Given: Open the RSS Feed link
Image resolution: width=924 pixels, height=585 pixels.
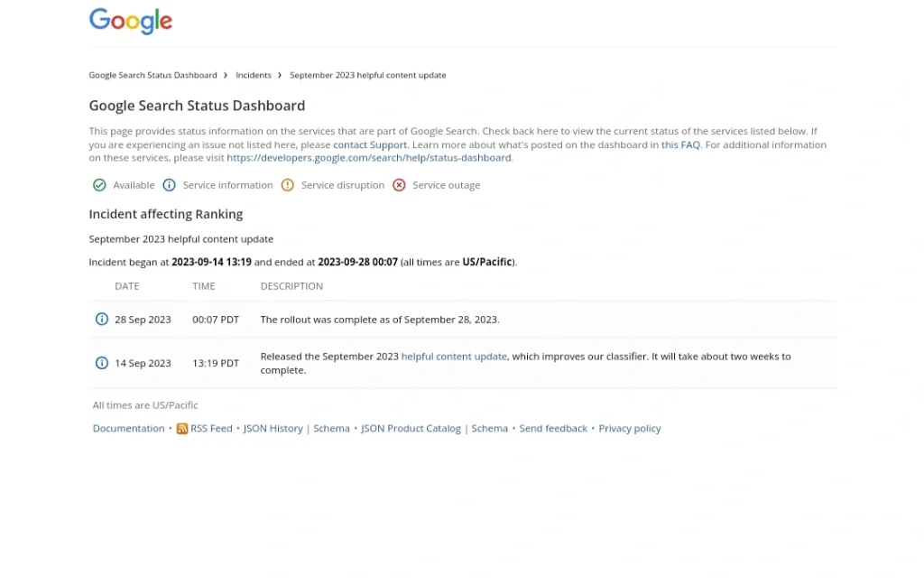Looking at the screenshot, I should point(211,428).
